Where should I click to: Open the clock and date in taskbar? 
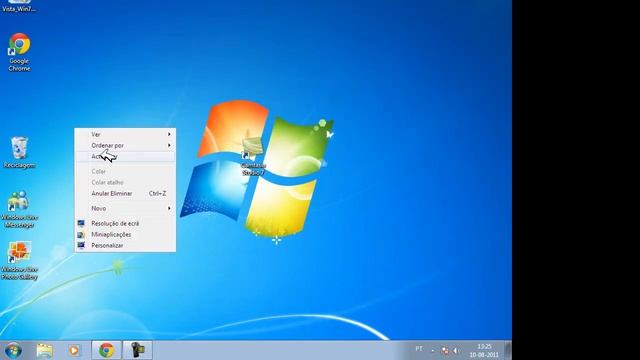click(x=484, y=351)
